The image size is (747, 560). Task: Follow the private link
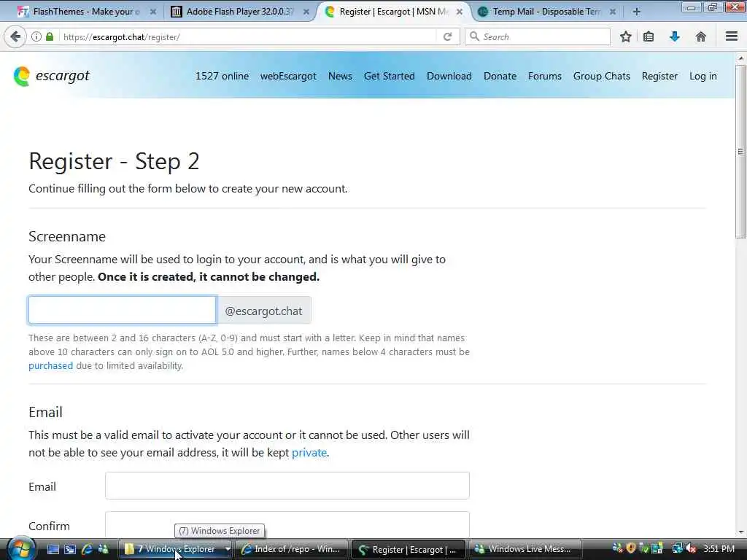(309, 452)
